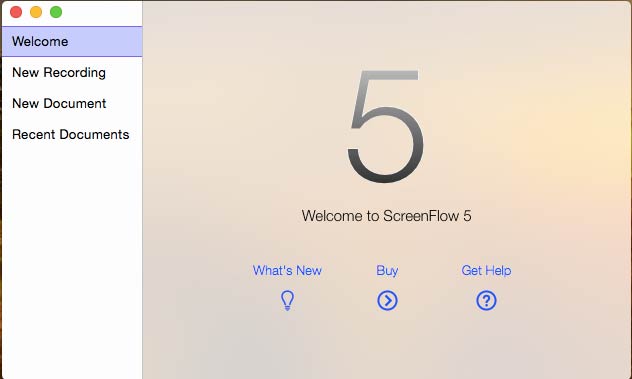
Task: Open the New Document section
Action: 72,104
